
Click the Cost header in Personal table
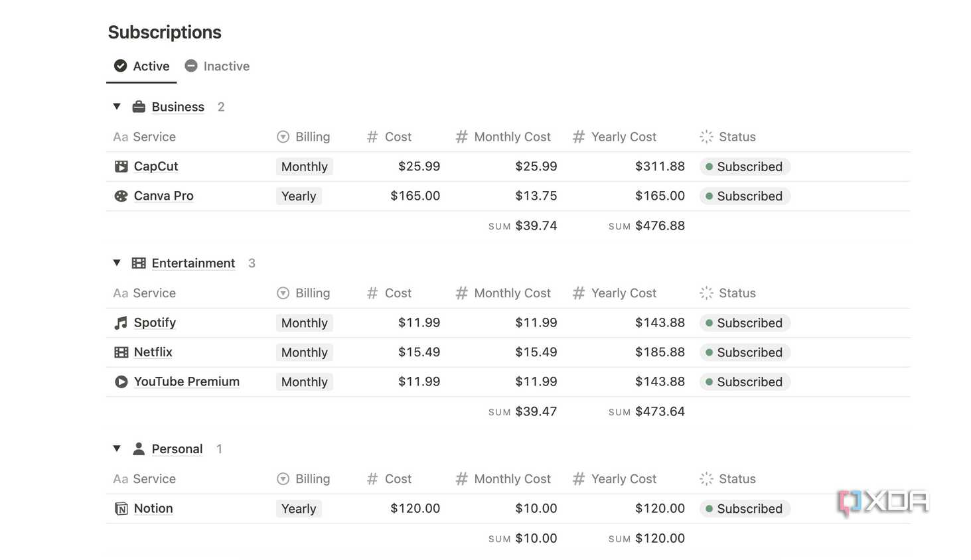389,479
